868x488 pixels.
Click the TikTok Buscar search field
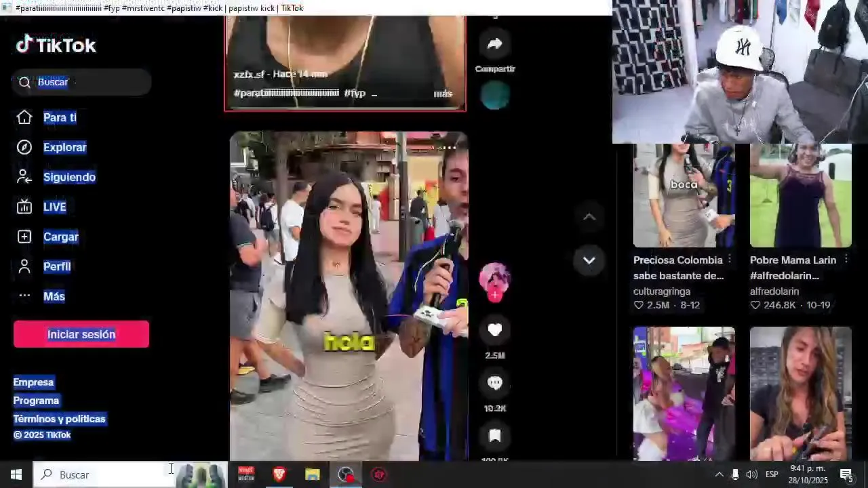point(81,82)
